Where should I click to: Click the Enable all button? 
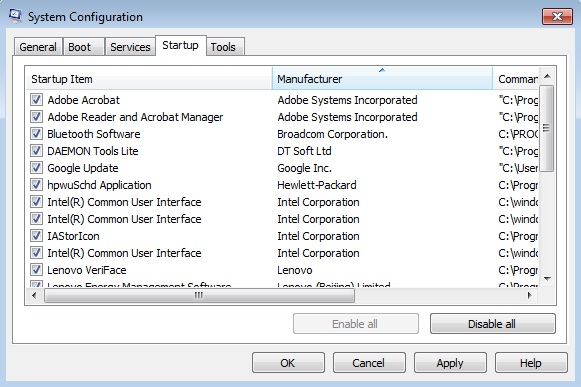click(x=356, y=324)
